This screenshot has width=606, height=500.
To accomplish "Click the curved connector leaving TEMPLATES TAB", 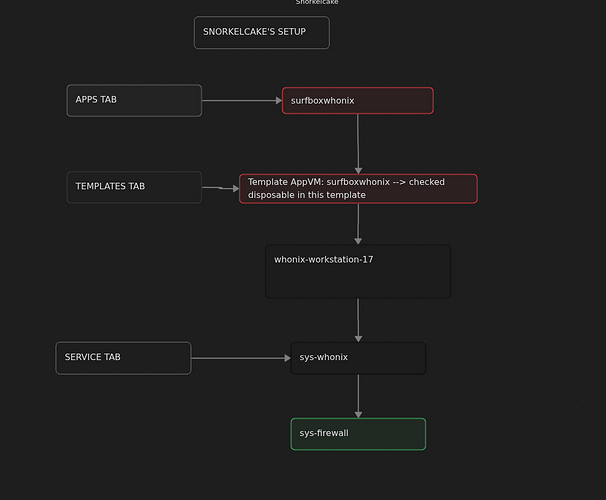I will [x=219, y=188].
